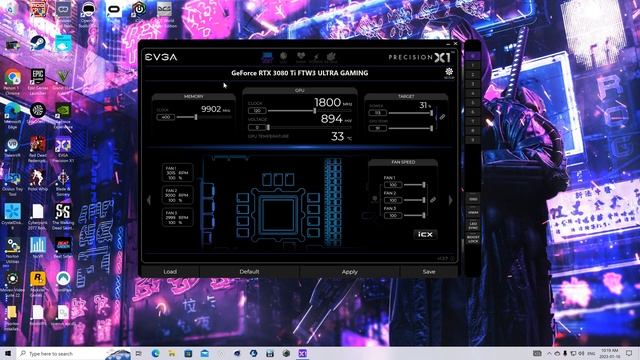Open the Chrome desktop shortcut
The height and width of the screenshot is (360, 640).
tap(12, 82)
